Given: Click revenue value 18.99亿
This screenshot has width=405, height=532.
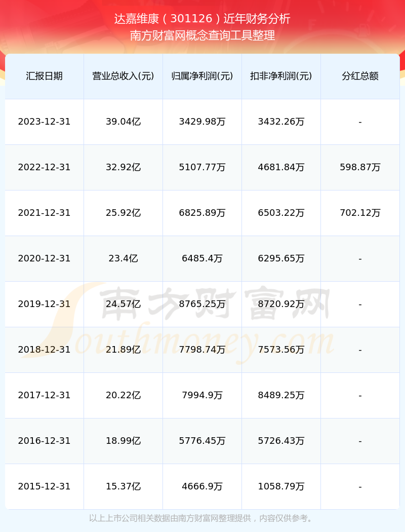Looking at the screenshot, I should [x=124, y=441].
